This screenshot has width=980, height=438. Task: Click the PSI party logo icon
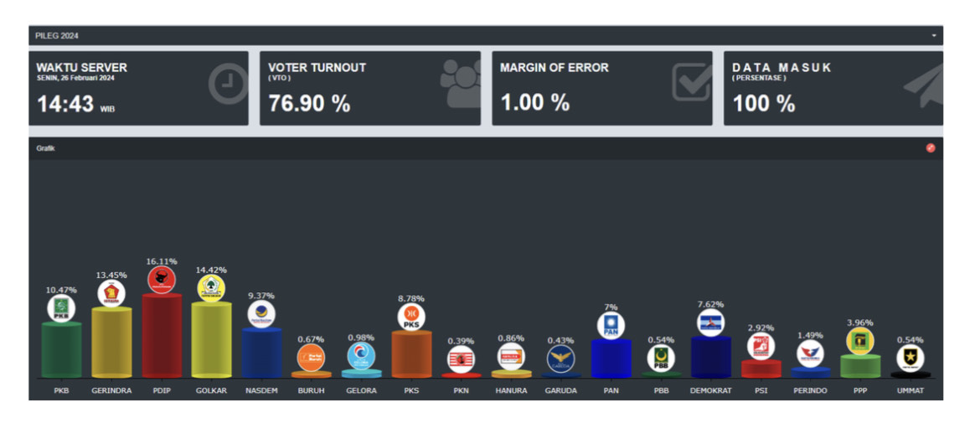[761, 346]
